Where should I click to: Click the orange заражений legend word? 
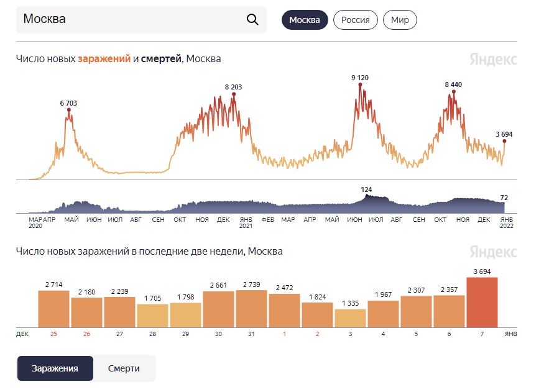[x=104, y=59]
